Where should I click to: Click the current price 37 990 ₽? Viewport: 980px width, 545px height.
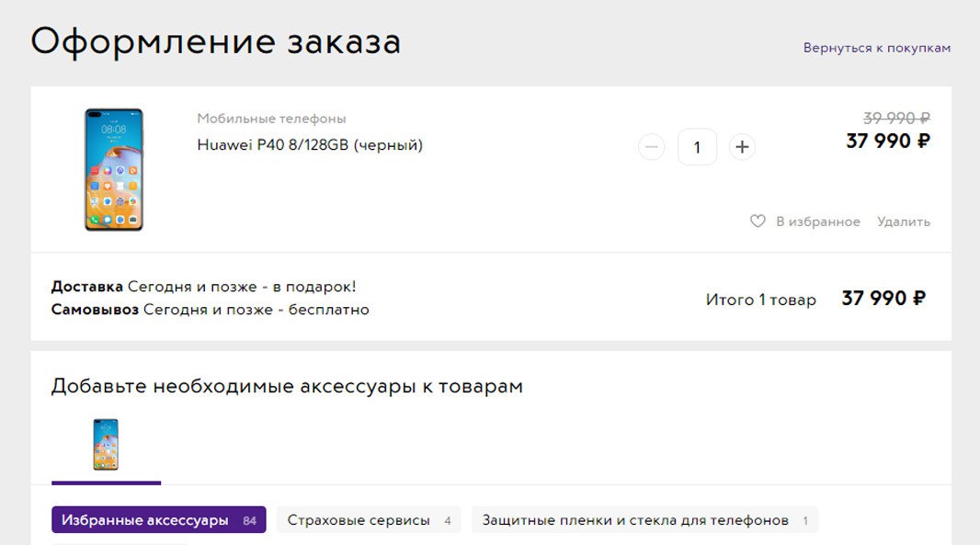(x=888, y=142)
